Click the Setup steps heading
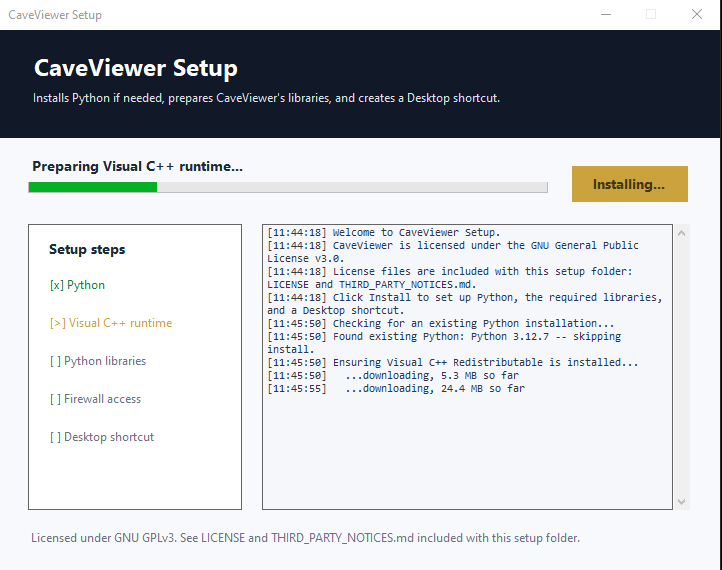 point(87,249)
